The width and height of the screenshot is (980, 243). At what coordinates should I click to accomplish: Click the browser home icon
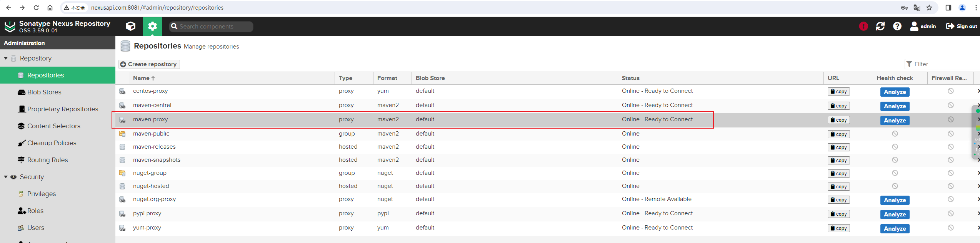point(50,8)
